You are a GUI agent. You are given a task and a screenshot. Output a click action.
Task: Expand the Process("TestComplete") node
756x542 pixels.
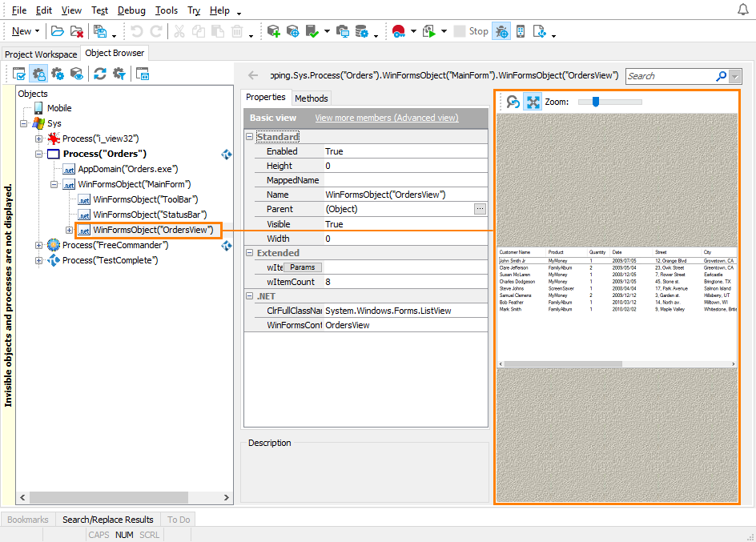point(38,261)
